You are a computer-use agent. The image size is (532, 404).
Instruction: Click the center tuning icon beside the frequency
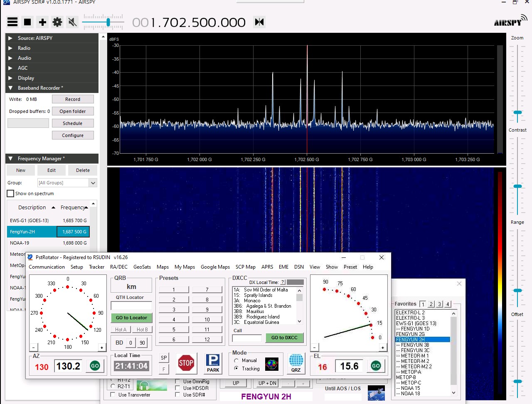point(259,22)
